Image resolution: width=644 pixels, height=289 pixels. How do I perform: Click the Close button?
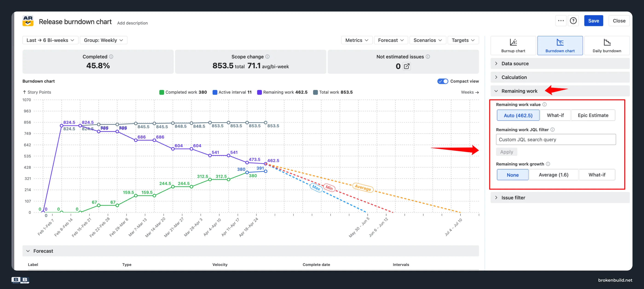(x=619, y=21)
